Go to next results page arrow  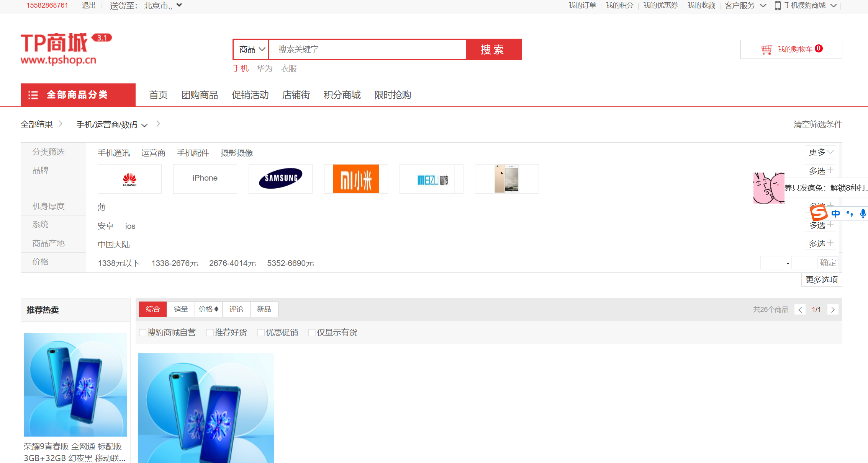point(833,310)
